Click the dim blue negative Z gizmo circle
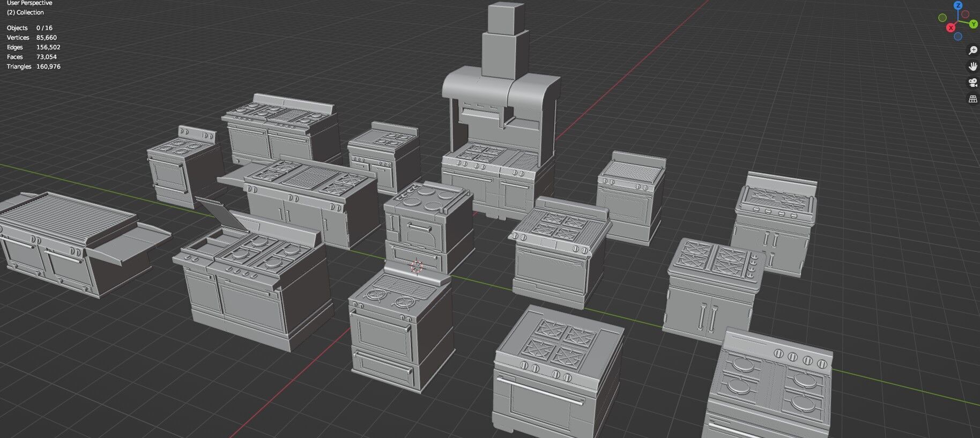Image resolution: width=980 pixels, height=438 pixels. pos(958,36)
